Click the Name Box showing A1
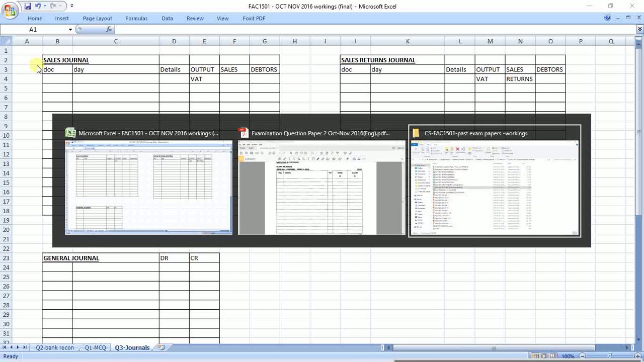This screenshot has height=362, width=644. [34, 30]
